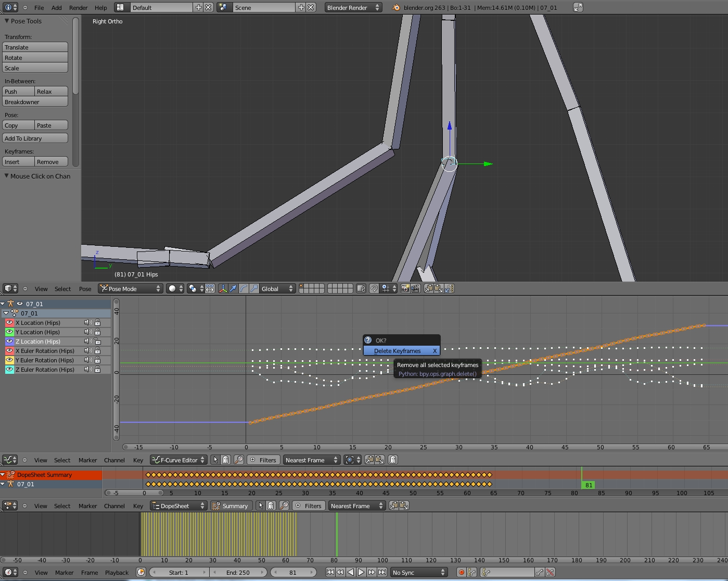Viewport: 728px width, 581px height.
Task: Toggle snap during transform magnet icon
Action: [374, 288]
